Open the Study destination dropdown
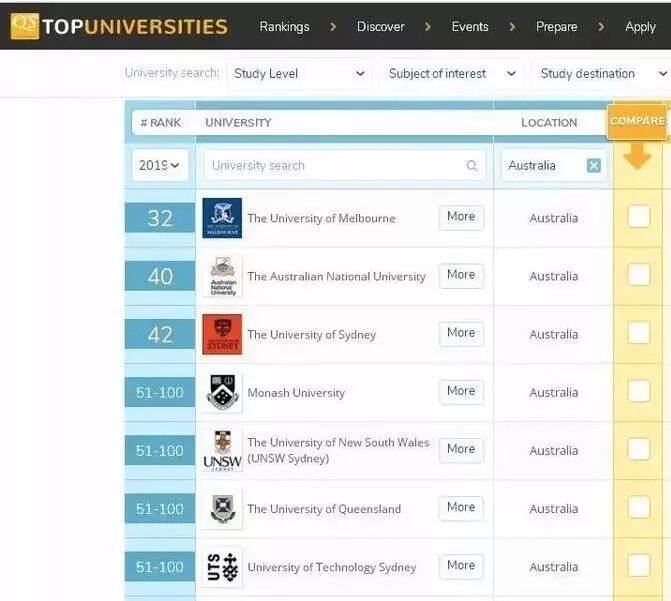Screen dimensions: 671x601 603,74
